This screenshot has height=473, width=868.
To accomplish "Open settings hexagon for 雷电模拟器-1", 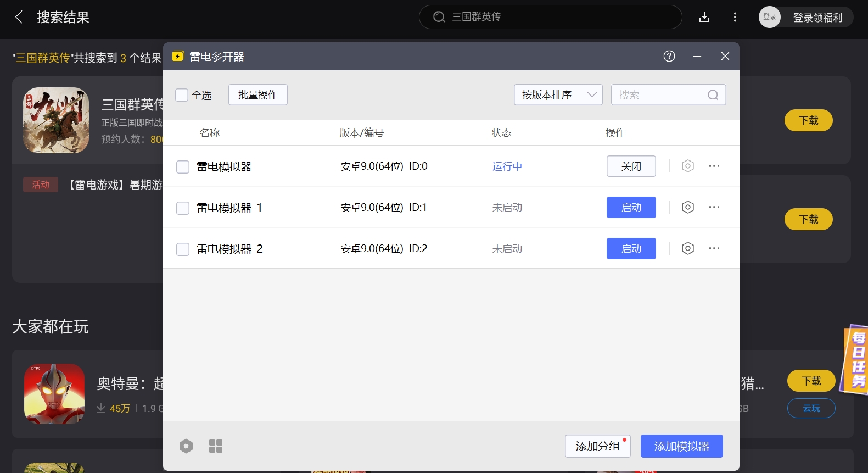I will [x=688, y=207].
